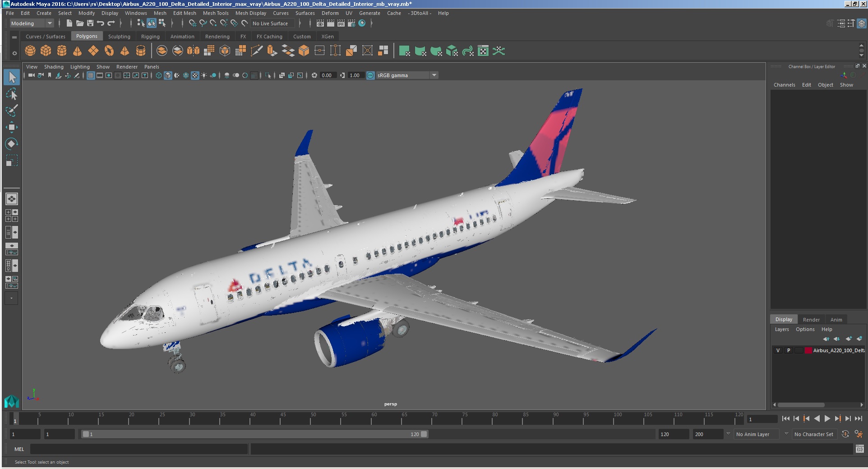The width and height of the screenshot is (868, 469).
Task: Select the Multi-Cut tool shelf icon
Action: (257, 51)
